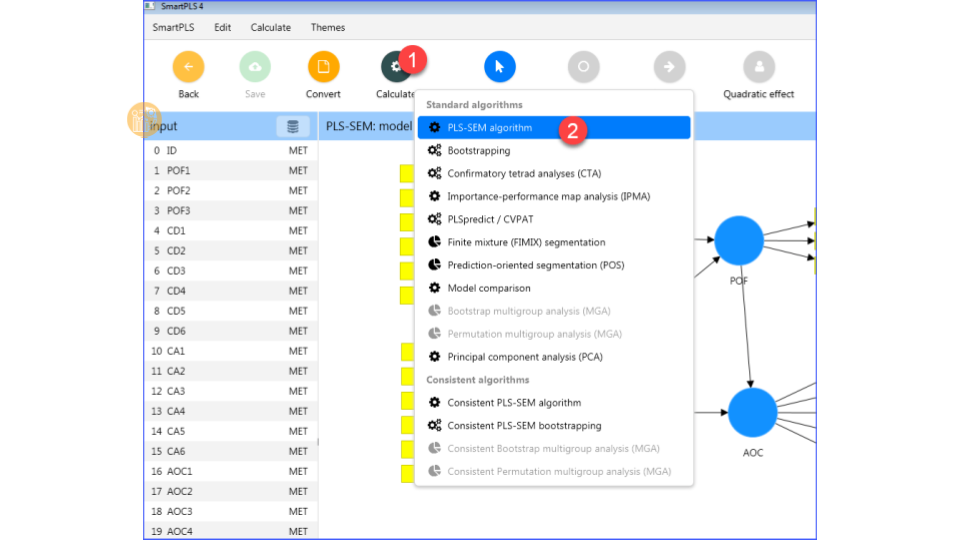The width and height of the screenshot is (960, 540).
Task: Select Model comparison entry
Action: pyautogui.click(x=554, y=288)
